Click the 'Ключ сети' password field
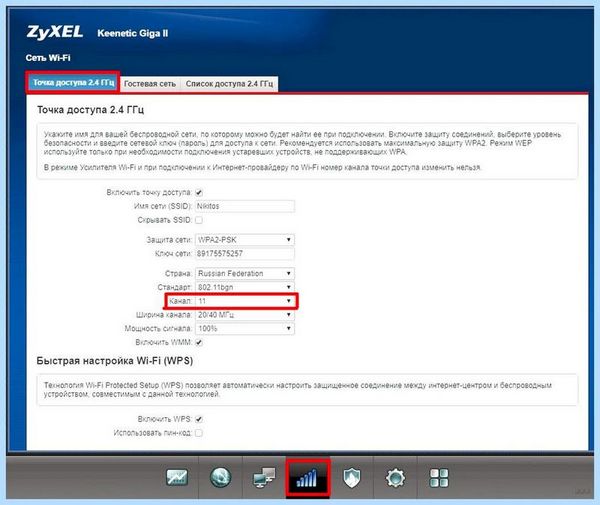Image resolution: width=600 pixels, height=505 pixels. tap(245, 254)
